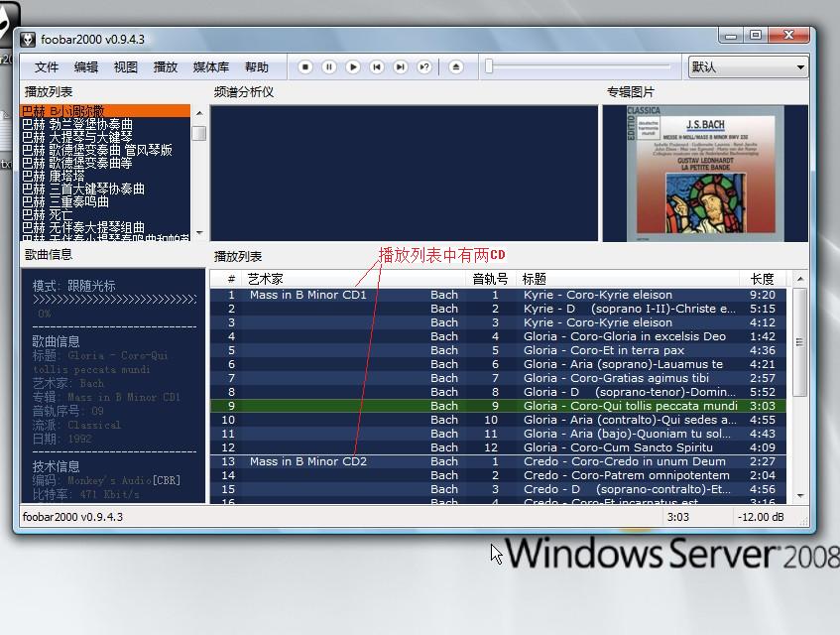Select track Gloria - Aria (soprano)-Lauamus te
This screenshot has height=635, width=840.
click(498, 364)
